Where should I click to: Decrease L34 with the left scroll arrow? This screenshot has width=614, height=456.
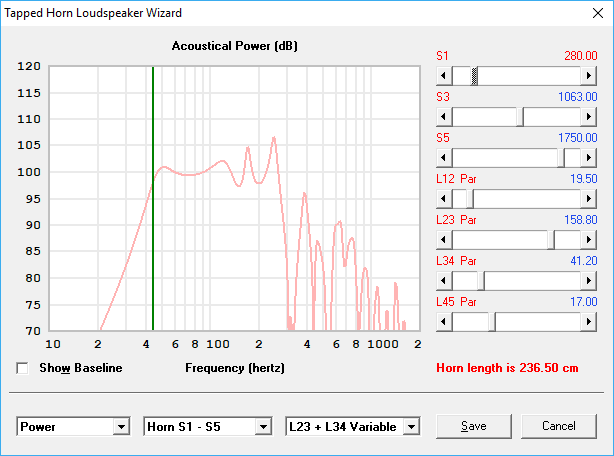[444, 281]
